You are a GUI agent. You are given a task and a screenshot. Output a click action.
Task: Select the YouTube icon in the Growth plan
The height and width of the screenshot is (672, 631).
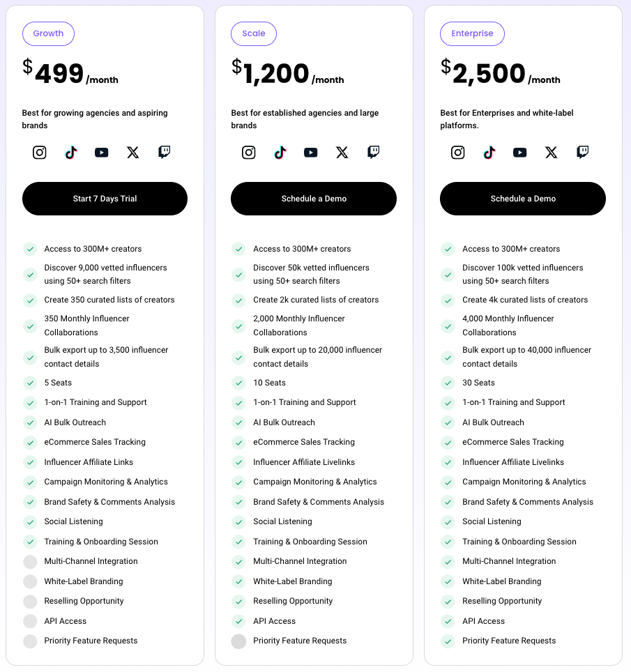[x=101, y=152]
